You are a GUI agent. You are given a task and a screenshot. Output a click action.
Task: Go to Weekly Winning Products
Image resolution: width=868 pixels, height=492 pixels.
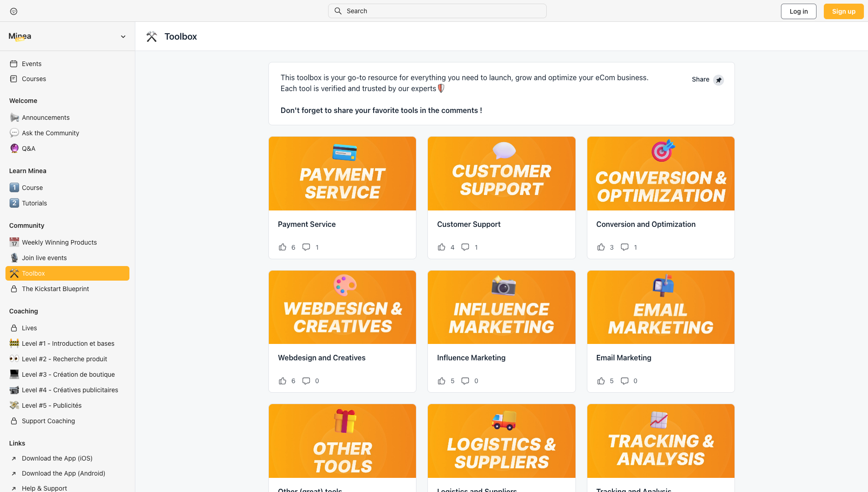59,242
